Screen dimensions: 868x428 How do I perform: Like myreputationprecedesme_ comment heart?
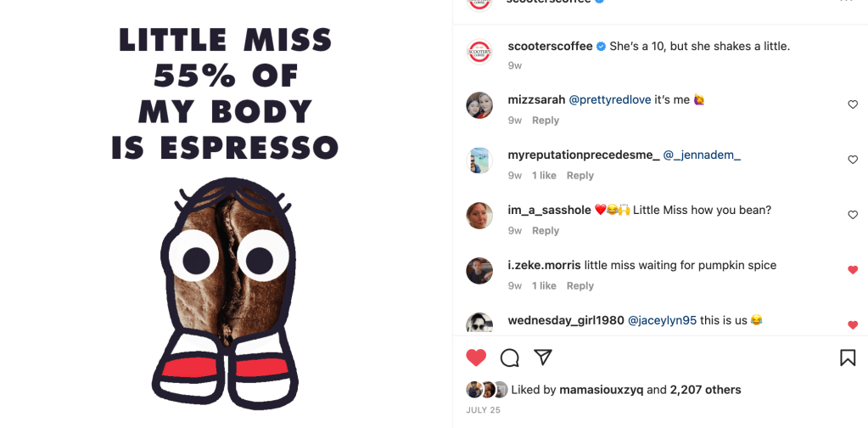click(x=853, y=160)
